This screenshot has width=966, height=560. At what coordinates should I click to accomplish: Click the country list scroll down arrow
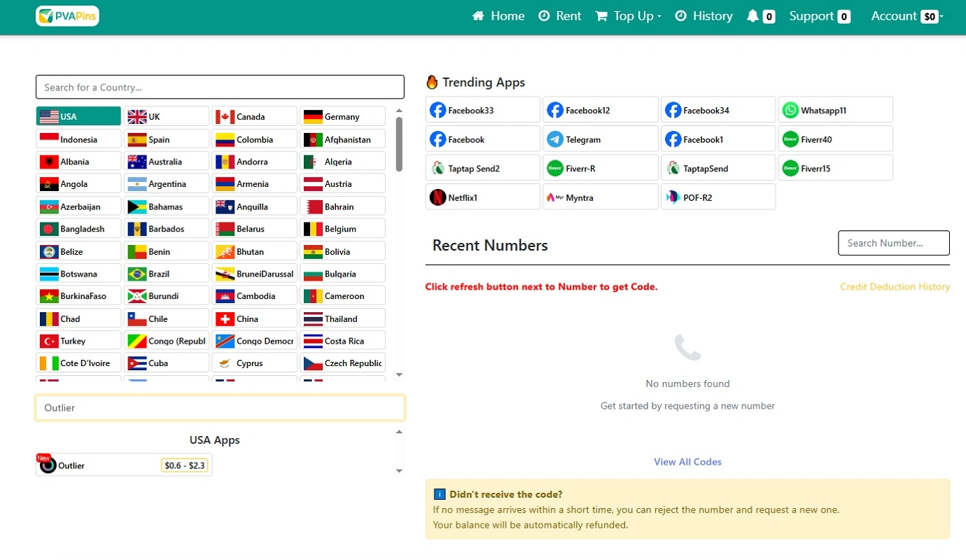click(x=399, y=375)
